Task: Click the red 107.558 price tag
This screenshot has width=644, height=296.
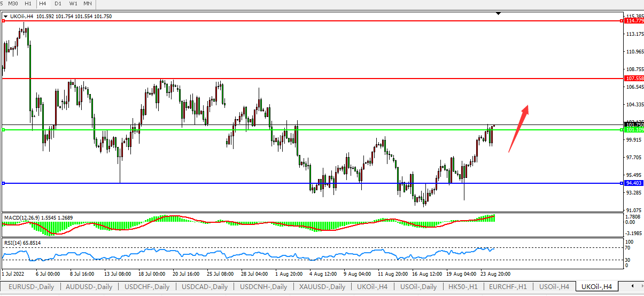Action: click(x=634, y=79)
